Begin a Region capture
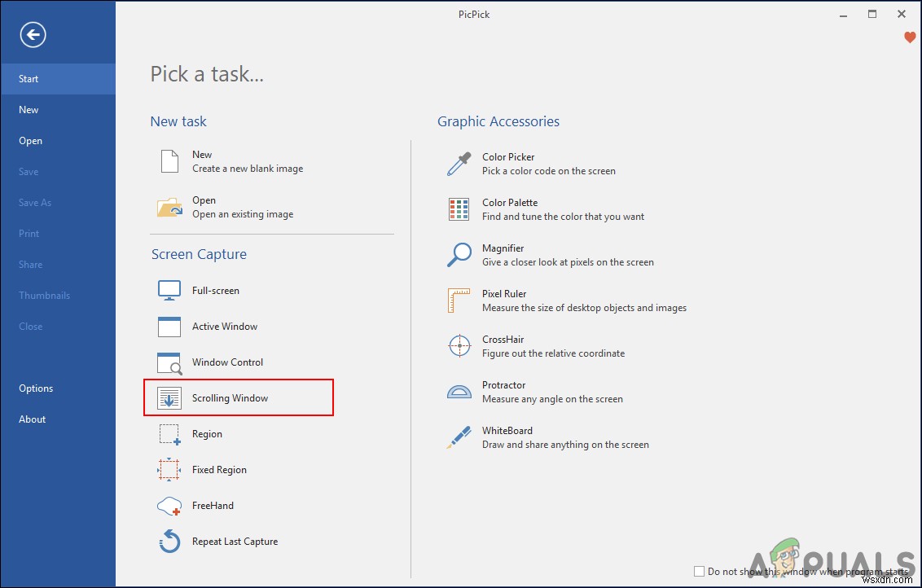This screenshot has height=588, width=922. 206,433
